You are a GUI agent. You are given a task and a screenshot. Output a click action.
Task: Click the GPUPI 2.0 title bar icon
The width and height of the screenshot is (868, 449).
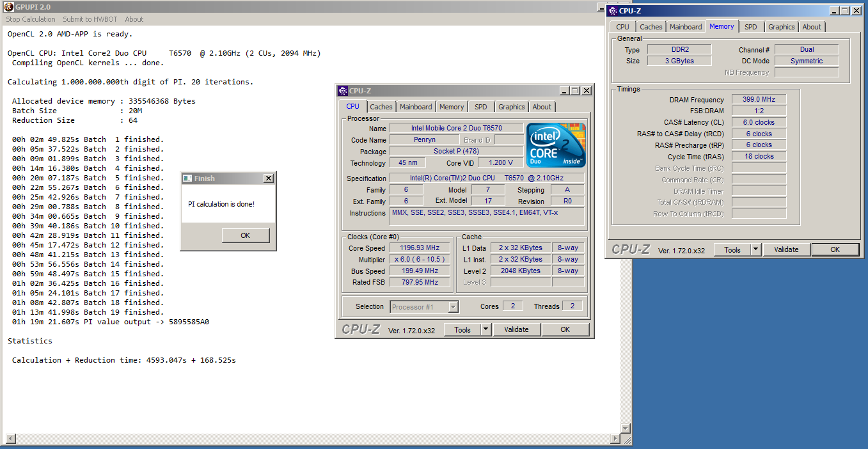tap(8, 8)
